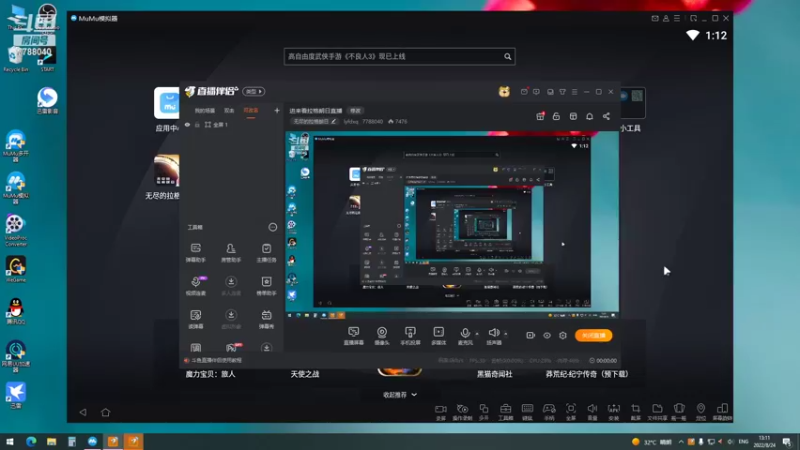This screenshot has width=800, height=450.
Task: Open 魔力宝贝：旅人 game entry in MuMu
Action: tap(210, 374)
